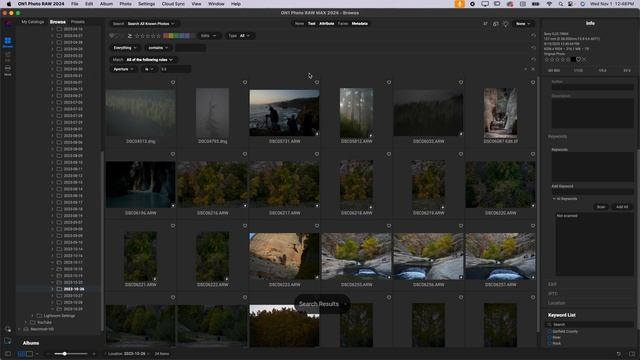Click the Add All keywords button

622,207
